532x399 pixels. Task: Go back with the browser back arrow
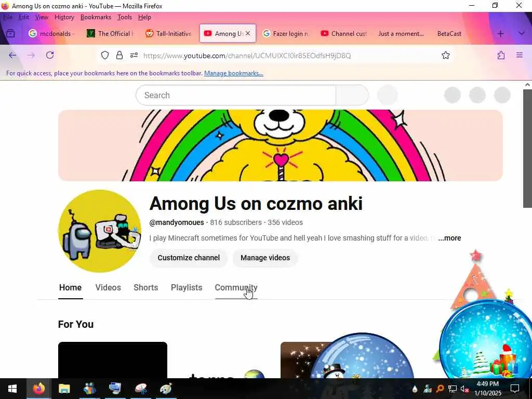(12, 55)
